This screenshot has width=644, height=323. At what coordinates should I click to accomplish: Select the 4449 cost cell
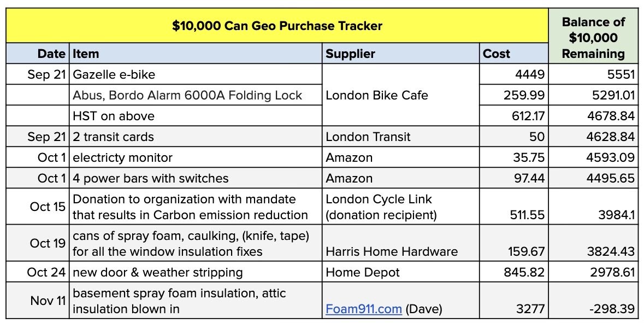click(x=530, y=74)
